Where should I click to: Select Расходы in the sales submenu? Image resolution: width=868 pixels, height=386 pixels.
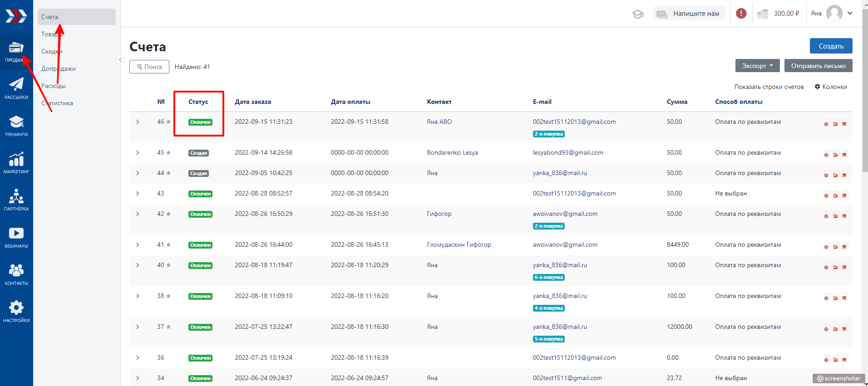pyautogui.click(x=54, y=86)
